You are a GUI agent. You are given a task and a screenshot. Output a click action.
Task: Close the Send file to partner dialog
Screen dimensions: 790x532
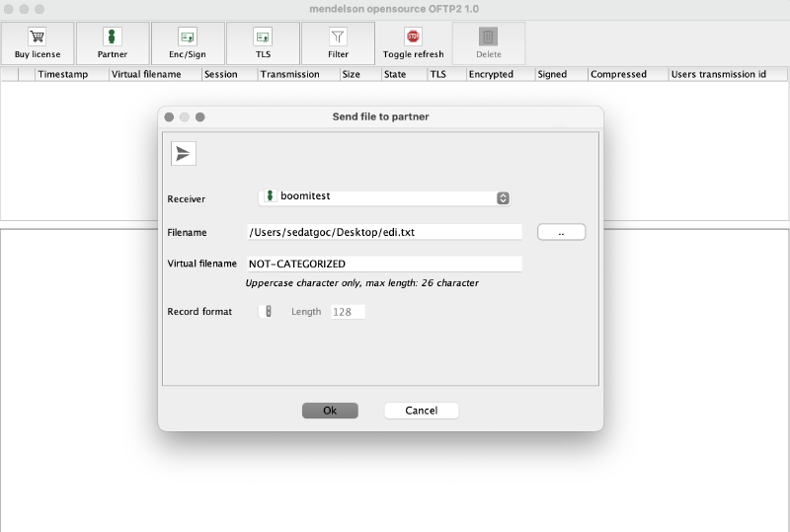point(169,116)
